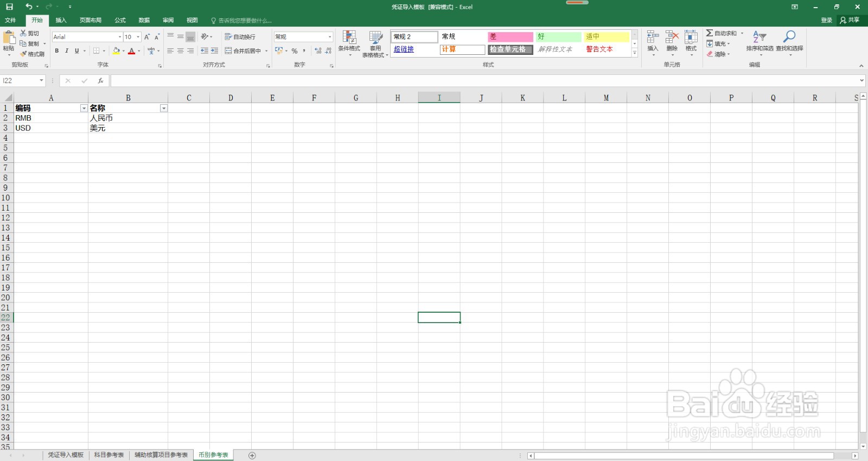The width and height of the screenshot is (868, 461).
Task: Toggle align text right
Action: point(190,50)
